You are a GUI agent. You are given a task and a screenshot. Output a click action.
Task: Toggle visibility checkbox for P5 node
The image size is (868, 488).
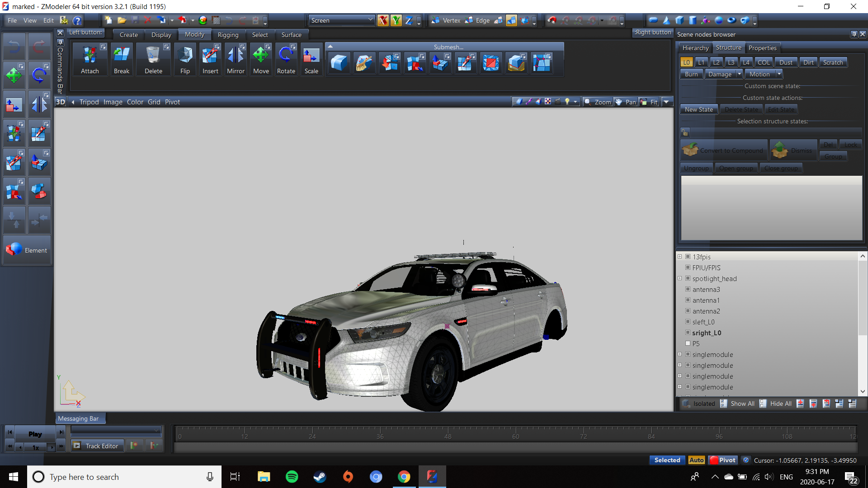click(x=688, y=343)
